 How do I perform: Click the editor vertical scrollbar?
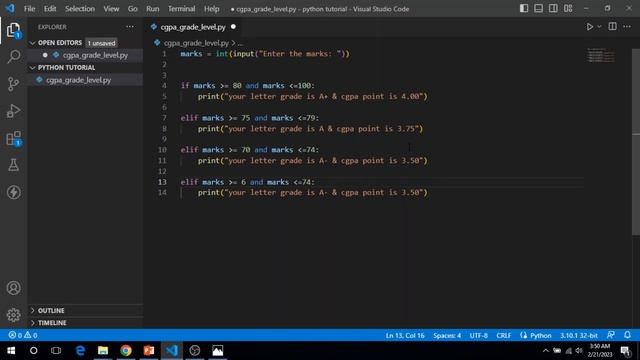point(636,141)
